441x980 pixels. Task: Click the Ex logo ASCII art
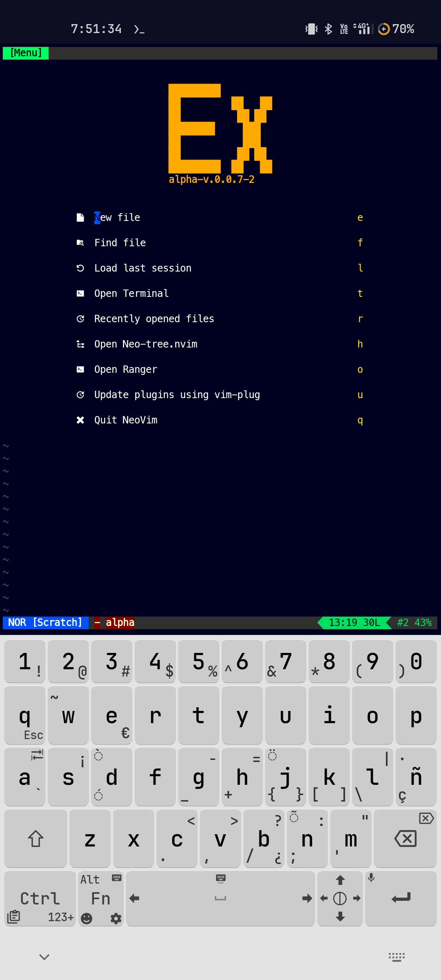220,129
